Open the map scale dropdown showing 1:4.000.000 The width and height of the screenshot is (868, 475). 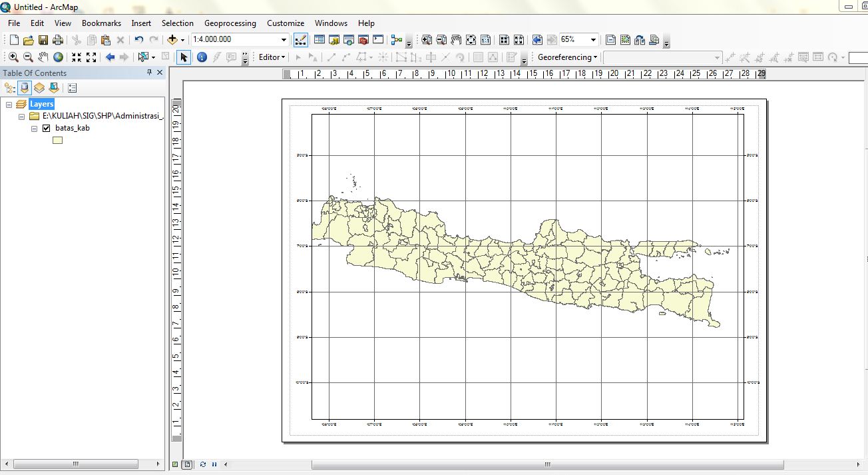pyautogui.click(x=284, y=39)
